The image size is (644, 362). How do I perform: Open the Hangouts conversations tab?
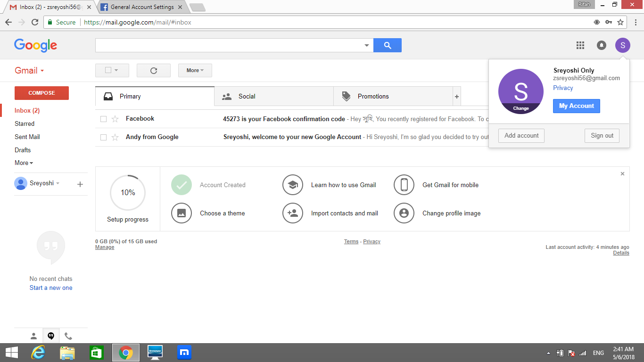click(x=51, y=336)
